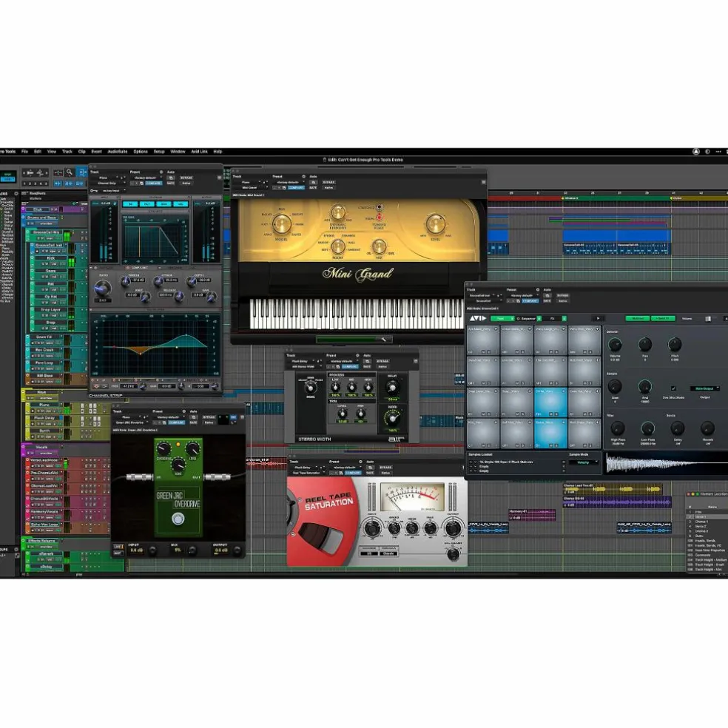Click the GrooveCell Pad tab

coord(502,318)
